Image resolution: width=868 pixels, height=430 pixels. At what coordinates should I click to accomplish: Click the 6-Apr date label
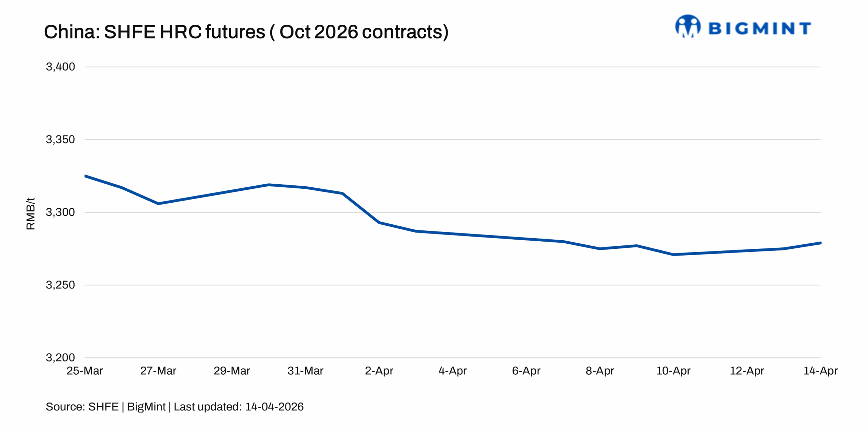[x=526, y=371]
